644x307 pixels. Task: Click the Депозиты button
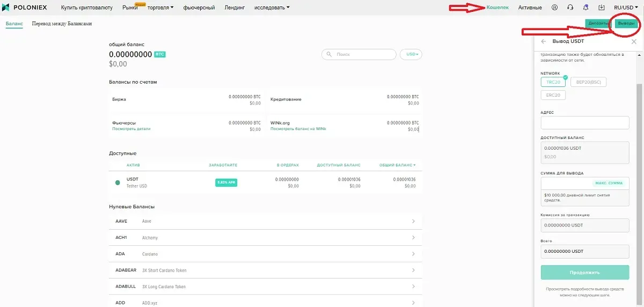pos(598,24)
